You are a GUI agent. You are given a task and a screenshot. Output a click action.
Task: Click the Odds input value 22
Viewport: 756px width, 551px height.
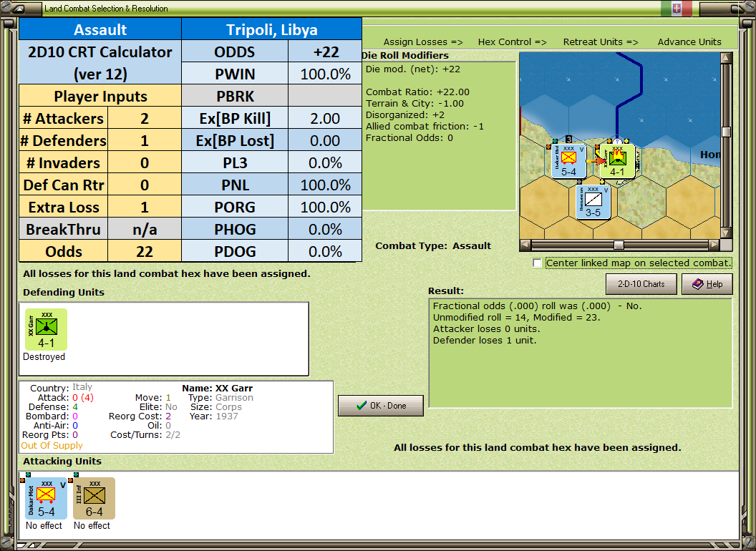(144, 252)
